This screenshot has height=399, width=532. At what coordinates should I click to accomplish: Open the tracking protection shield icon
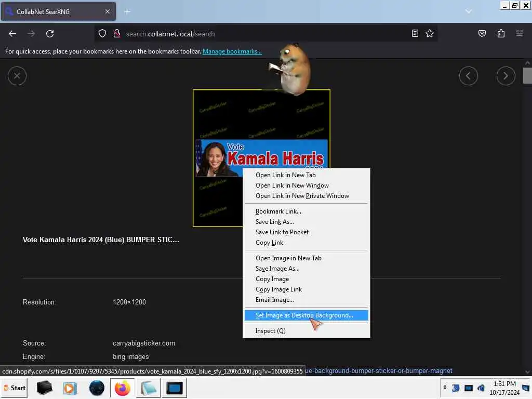coord(102,34)
